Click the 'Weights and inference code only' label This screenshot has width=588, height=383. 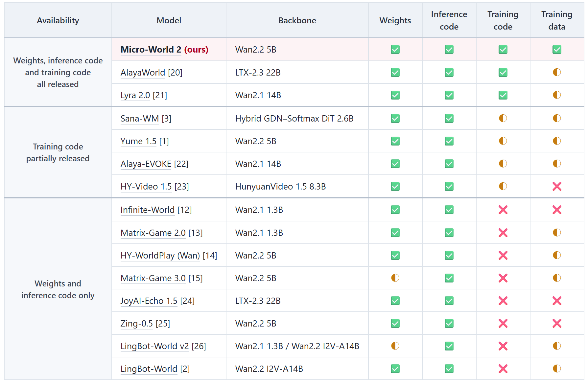click(x=58, y=289)
